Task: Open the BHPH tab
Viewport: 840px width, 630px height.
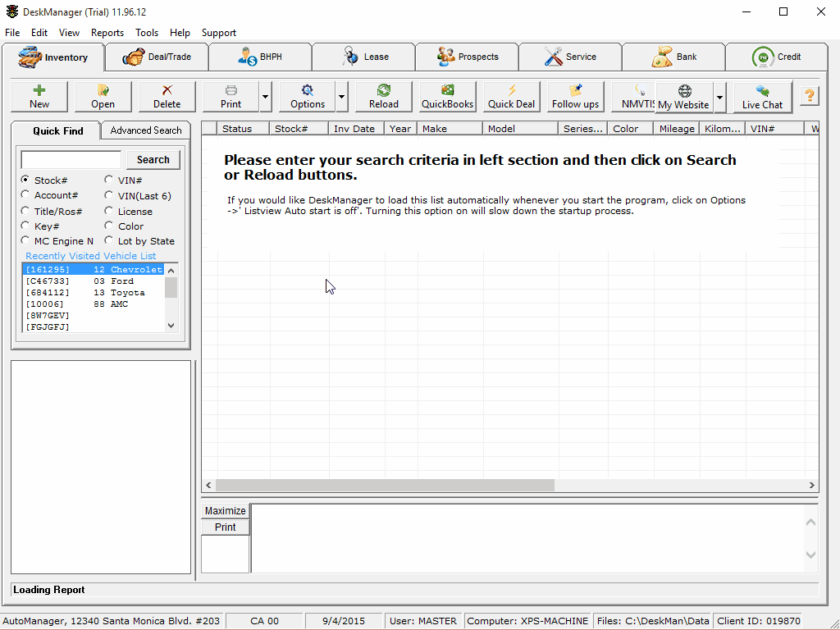Action: 260,57
